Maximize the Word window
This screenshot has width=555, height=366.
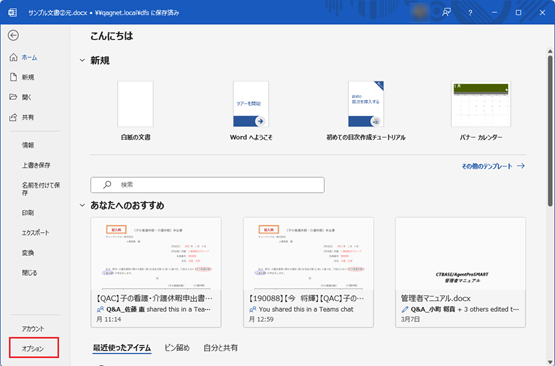(x=519, y=13)
